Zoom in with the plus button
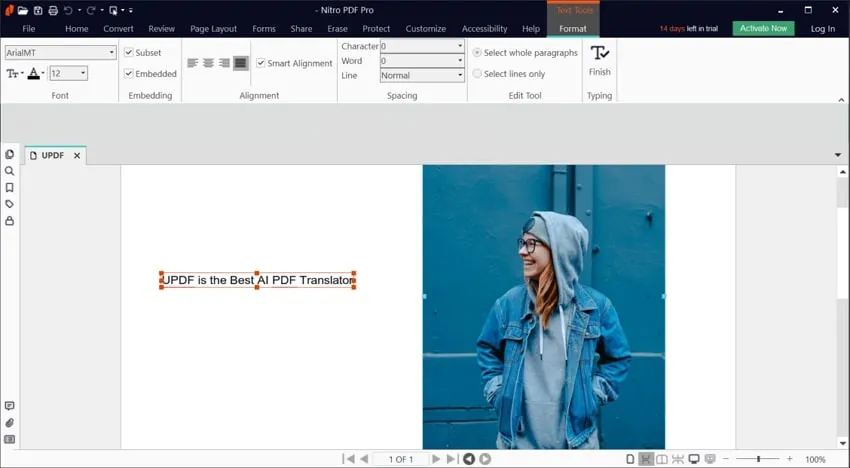The height and width of the screenshot is (468, 850). tap(790, 459)
